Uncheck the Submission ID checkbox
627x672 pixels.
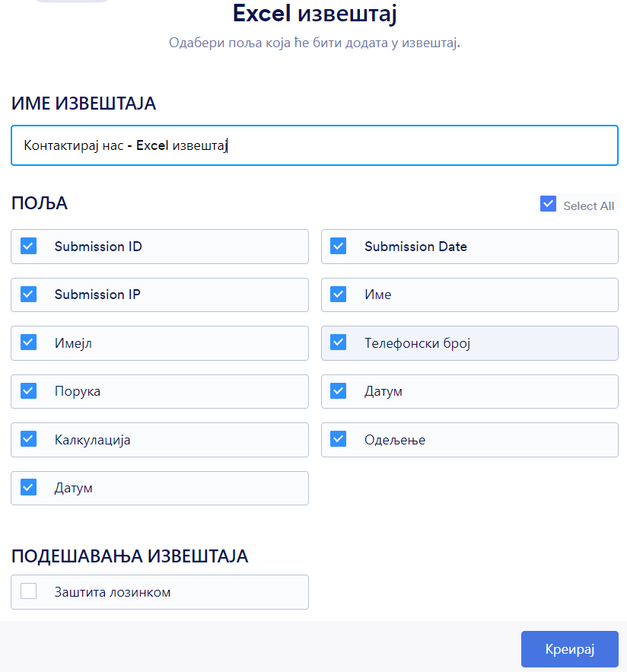tap(29, 246)
